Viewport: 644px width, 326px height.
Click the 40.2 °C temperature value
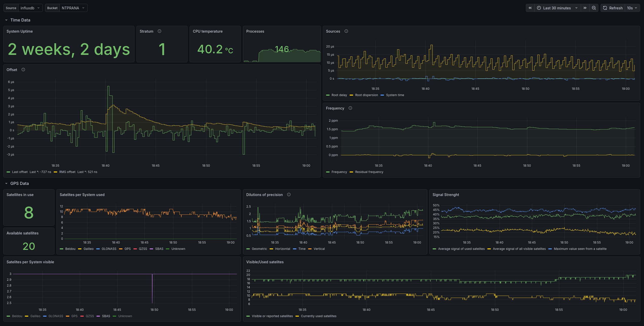(x=215, y=49)
